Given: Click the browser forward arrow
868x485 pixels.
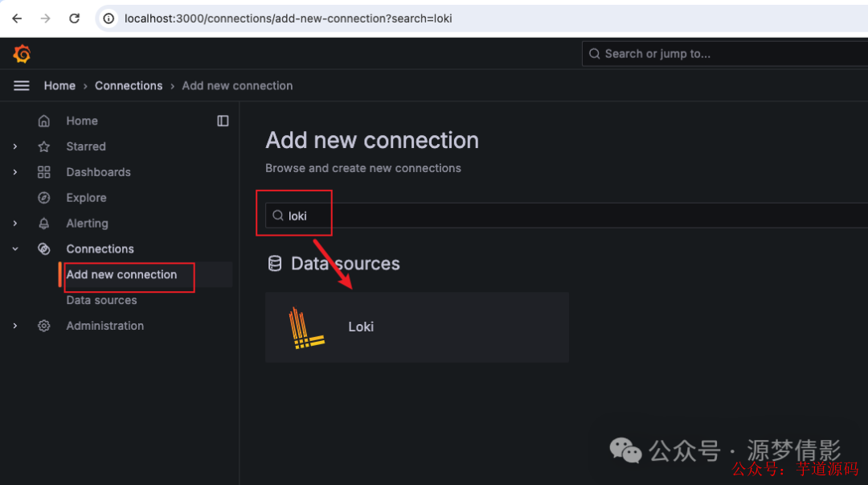Looking at the screenshot, I should (x=45, y=18).
